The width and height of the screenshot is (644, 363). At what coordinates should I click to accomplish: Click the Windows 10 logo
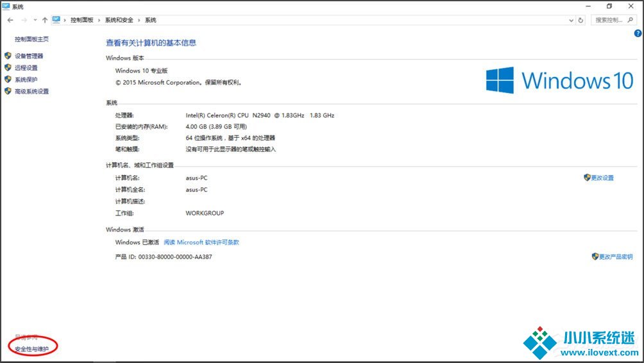click(559, 80)
